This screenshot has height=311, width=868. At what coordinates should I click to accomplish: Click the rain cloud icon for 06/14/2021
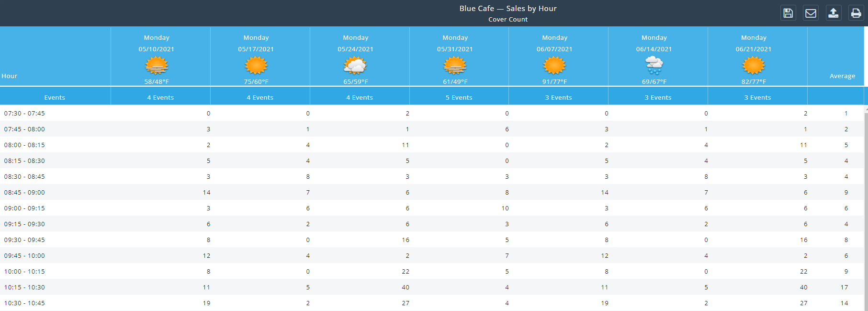click(x=654, y=65)
